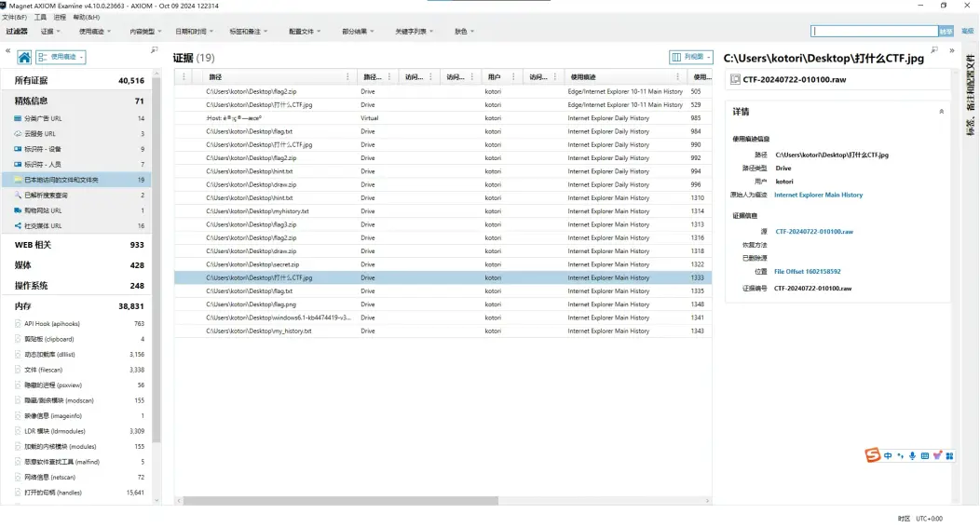Viewport: 980px width, 527px height.
Task: Click the Sogou input method S icon
Action: pos(873,455)
